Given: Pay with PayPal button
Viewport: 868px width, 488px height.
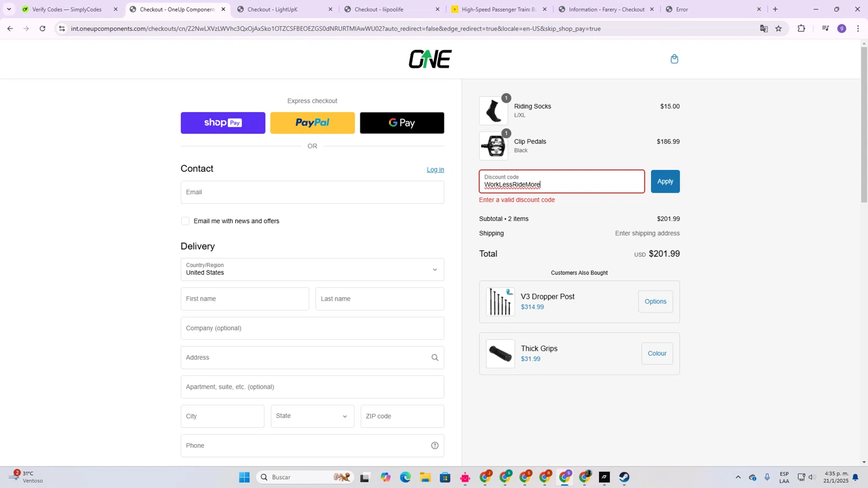Looking at the screenshot, I should pyautogui.click(x=312, y=123).
